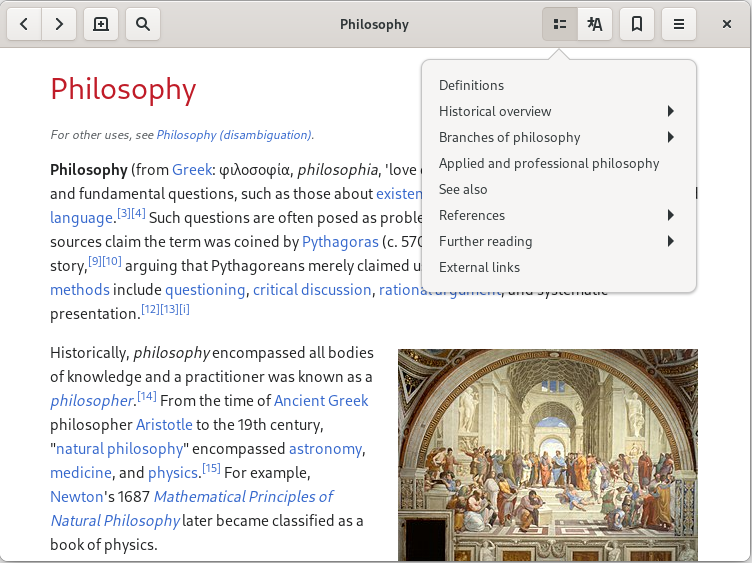Viewport: 752px width, 563px height.
Task: Jump to Historical overview section
Action: point(495,111)
